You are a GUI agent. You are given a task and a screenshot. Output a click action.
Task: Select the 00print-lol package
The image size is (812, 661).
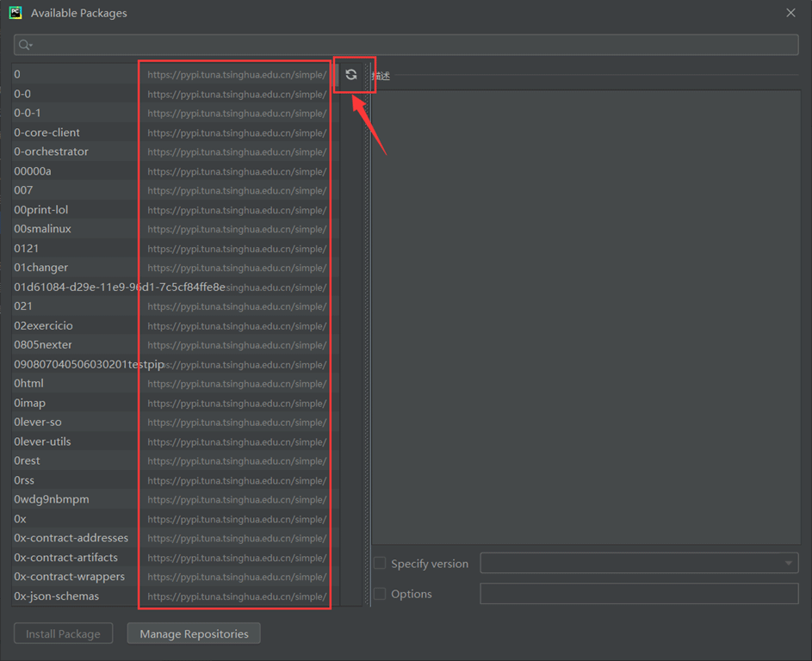point(41,210)
